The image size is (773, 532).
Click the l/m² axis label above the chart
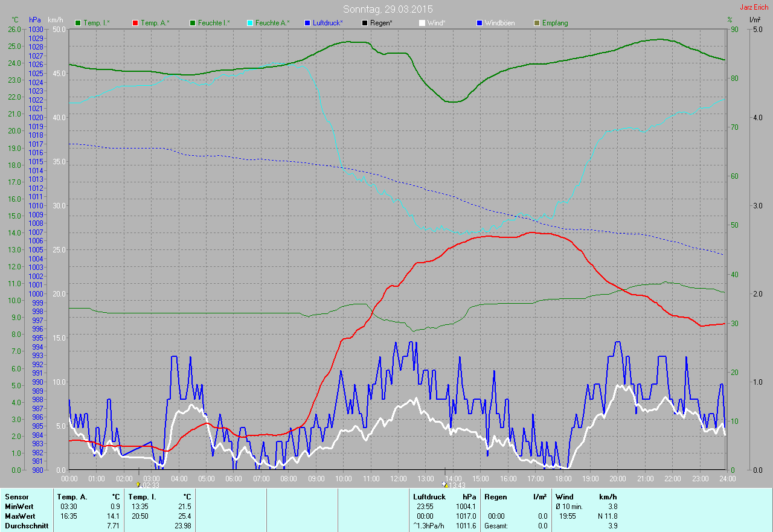[755, 20]
